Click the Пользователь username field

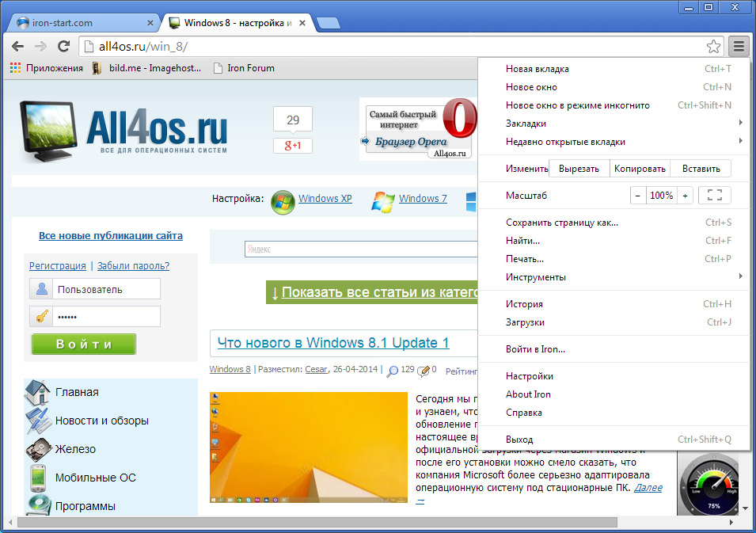[x=106, y=289]
